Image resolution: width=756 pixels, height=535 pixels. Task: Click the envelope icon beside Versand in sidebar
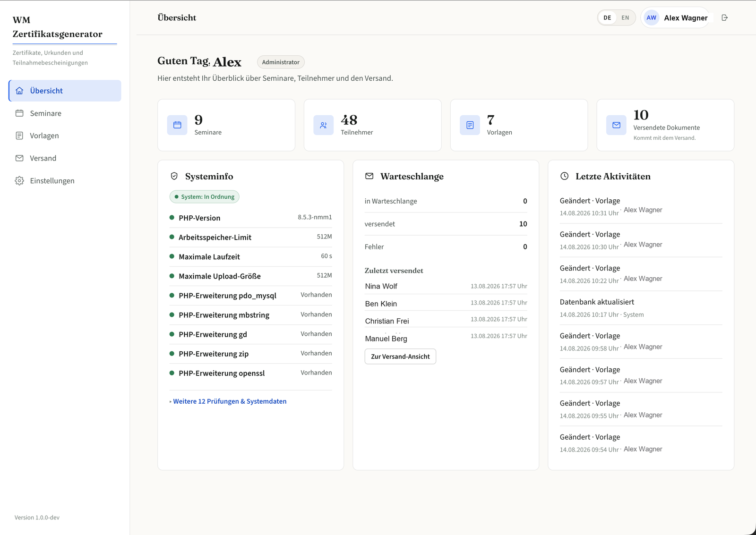(19, 158)
